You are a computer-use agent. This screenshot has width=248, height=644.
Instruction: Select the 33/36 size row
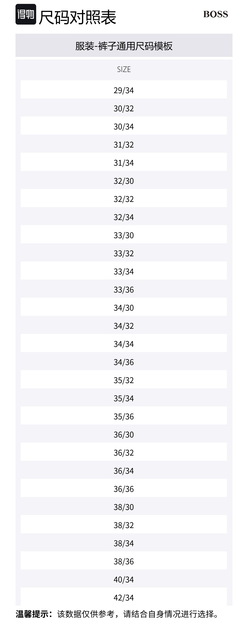click(124, 290)
